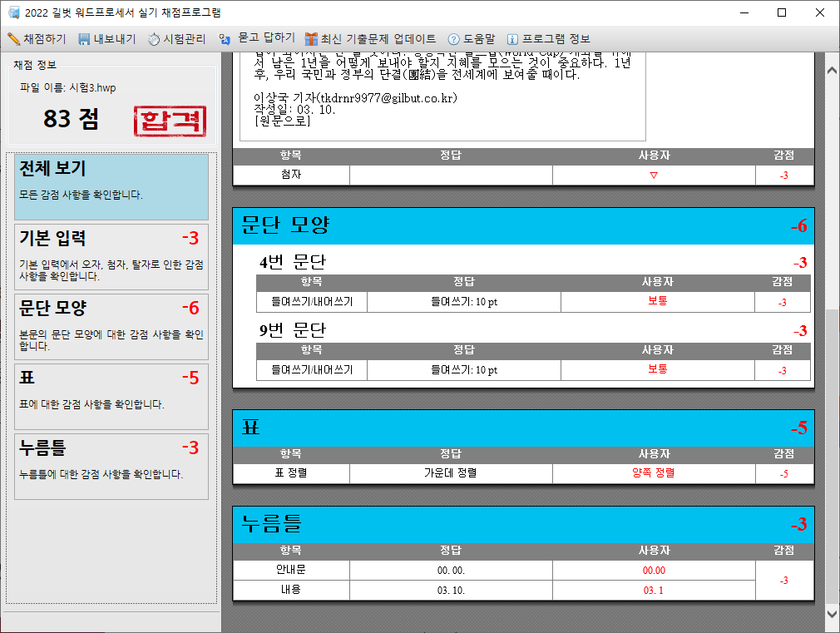The image size is (840, 633).
Task: Click the scroll up arrow of results pane
Action: coord(830,72)
